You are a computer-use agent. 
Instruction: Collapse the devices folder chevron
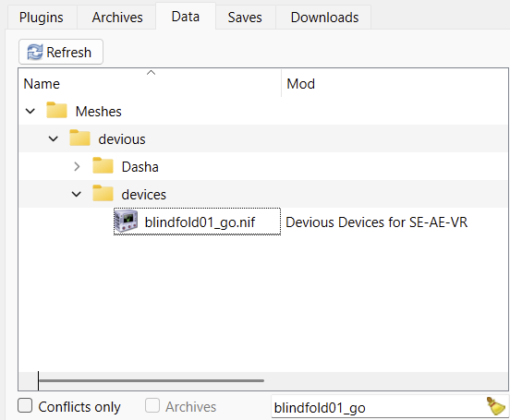pyautogui.click(x=77, y=195)
